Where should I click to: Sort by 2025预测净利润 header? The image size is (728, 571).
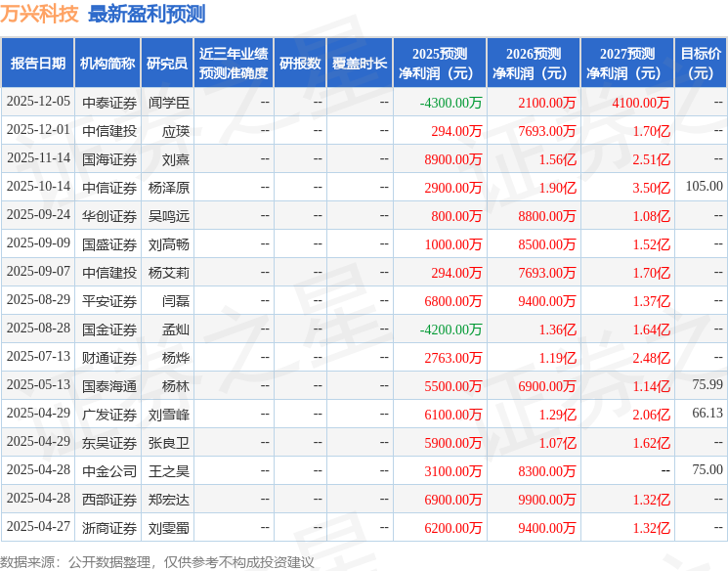click(440, 64)
